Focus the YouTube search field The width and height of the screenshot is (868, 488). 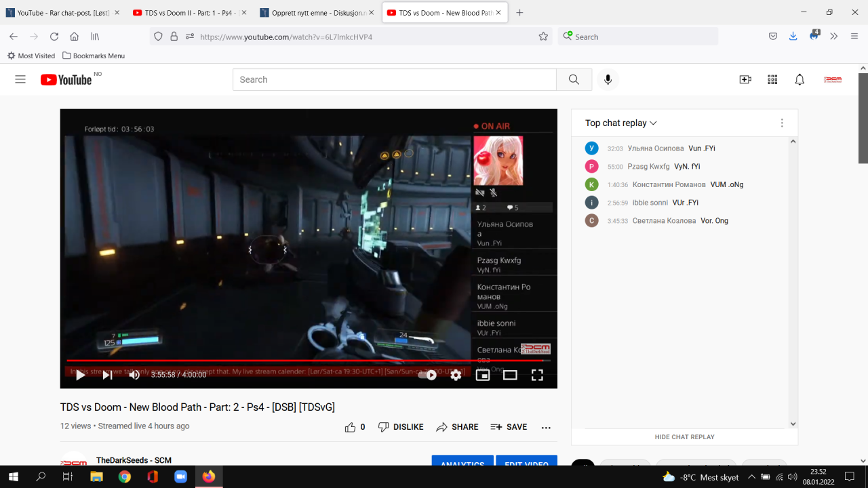coord(395,79)
